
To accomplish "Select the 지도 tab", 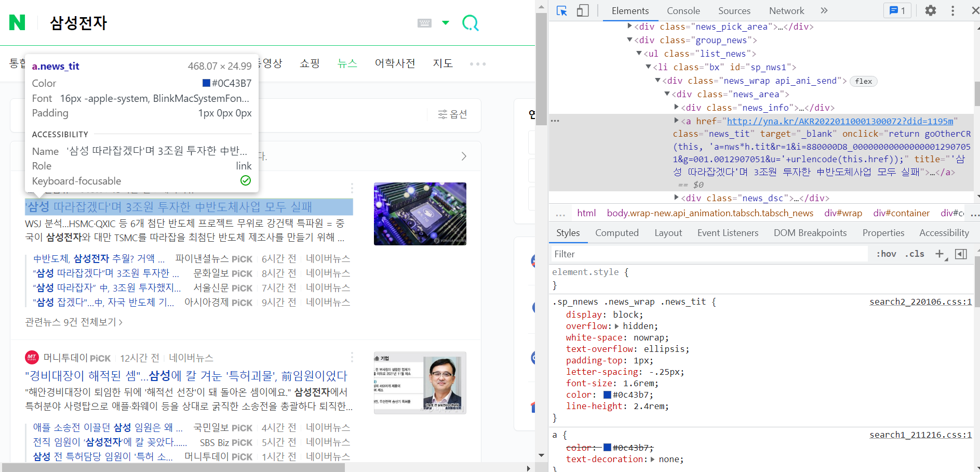I will pos(443,63).
